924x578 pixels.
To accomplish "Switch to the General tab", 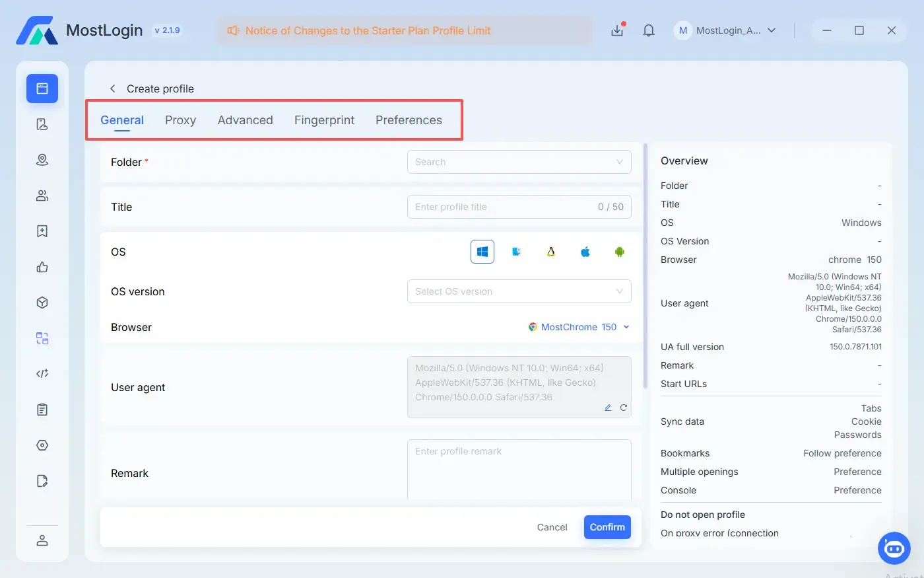I will (122, 120).
